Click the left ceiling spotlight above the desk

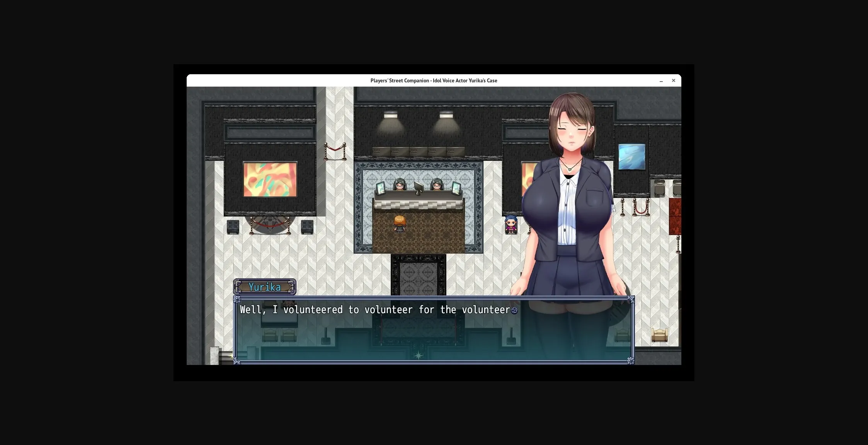pos(390,116)
